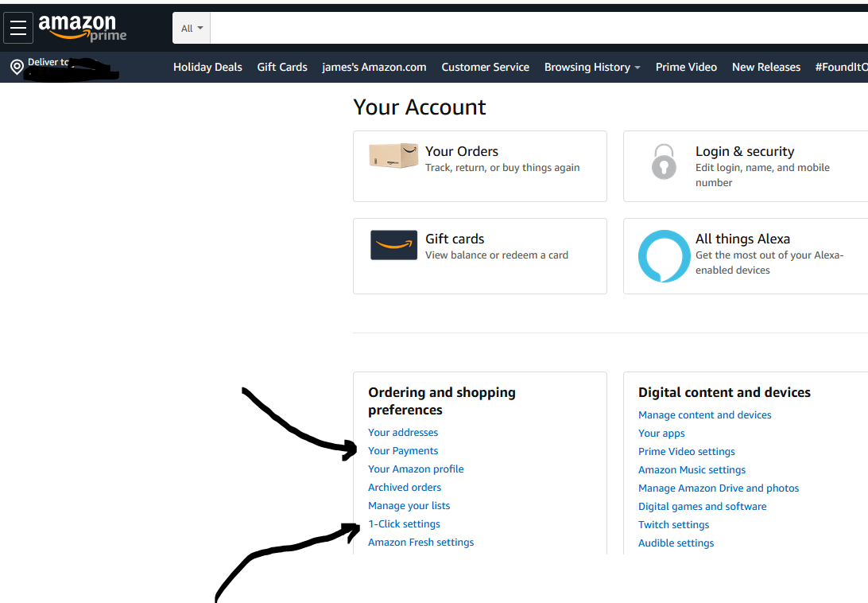Click the 1-Click settings link
The height and width of the screenshot is (603, 868).
pyautogui.click(x=404, y=523)
